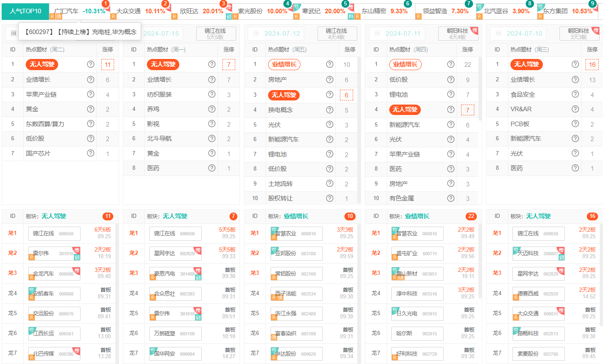Click help icon for 影视 row

tap(212, 124)
